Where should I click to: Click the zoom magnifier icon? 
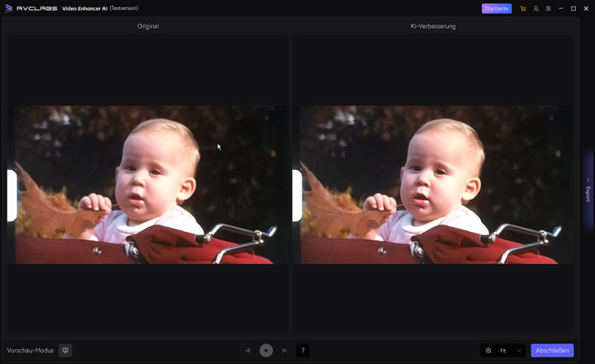488,350
